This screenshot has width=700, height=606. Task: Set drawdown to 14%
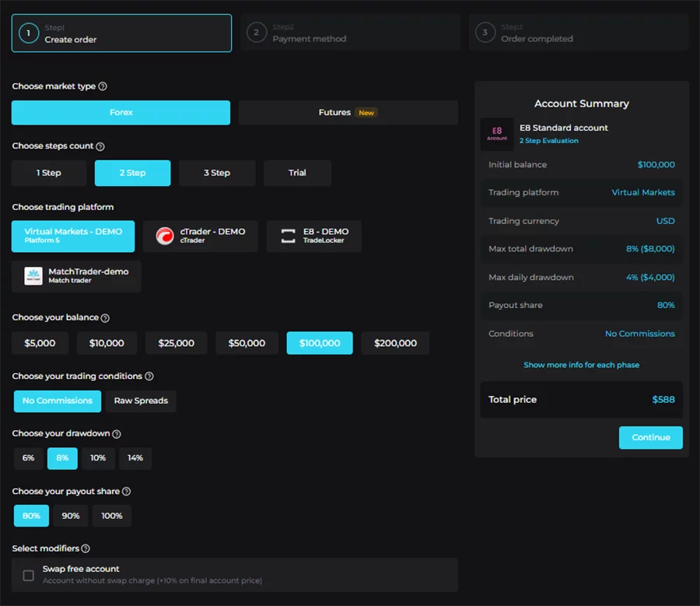coord(135,458)
